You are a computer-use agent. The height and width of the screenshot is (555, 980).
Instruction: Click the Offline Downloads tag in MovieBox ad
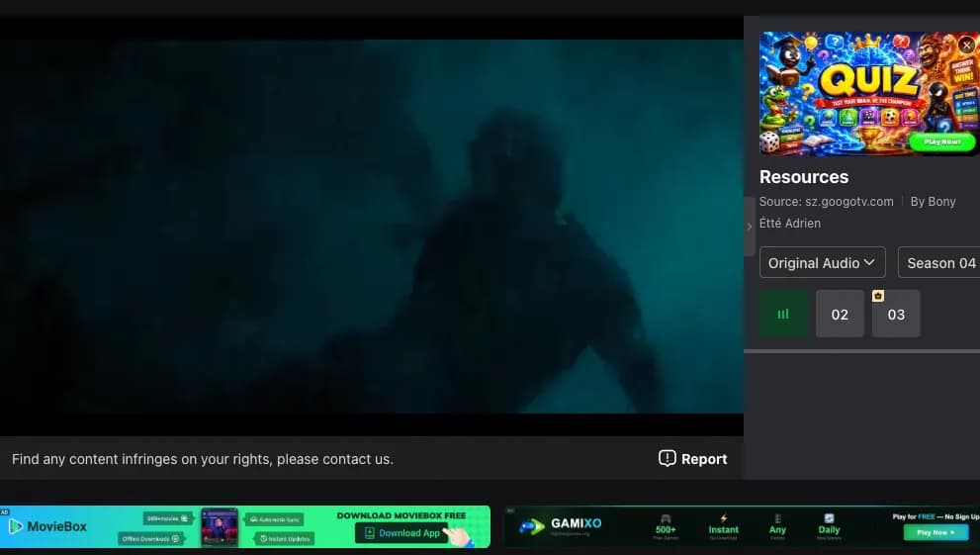(x=150, y=538)
